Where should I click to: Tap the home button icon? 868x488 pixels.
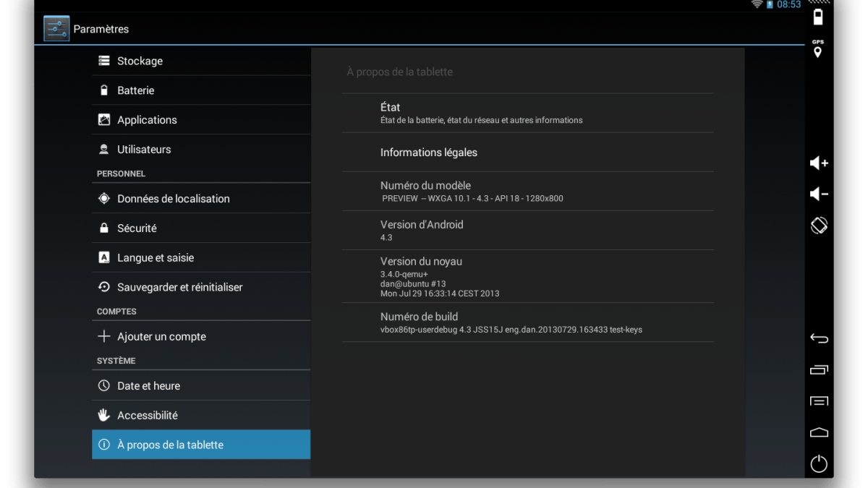pos(819,432)
